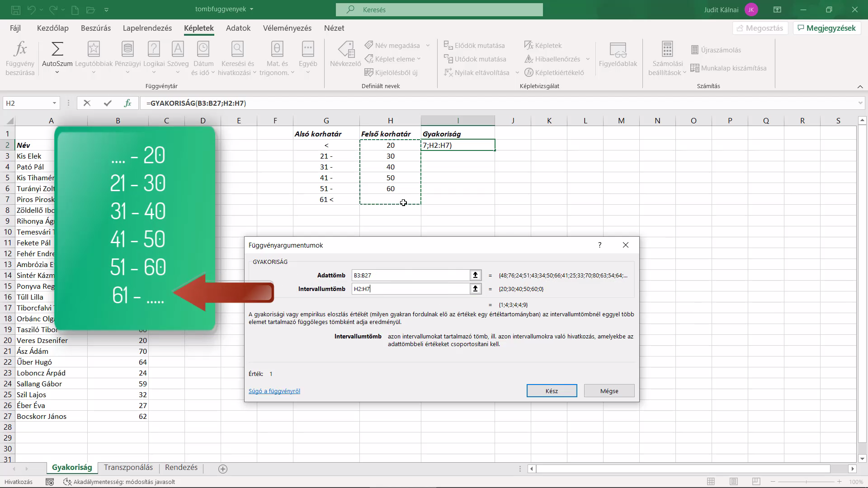Viewport: 868px width, 488px height.
Task: Open Súgó a függvényről help link
Action: (274, 391)
